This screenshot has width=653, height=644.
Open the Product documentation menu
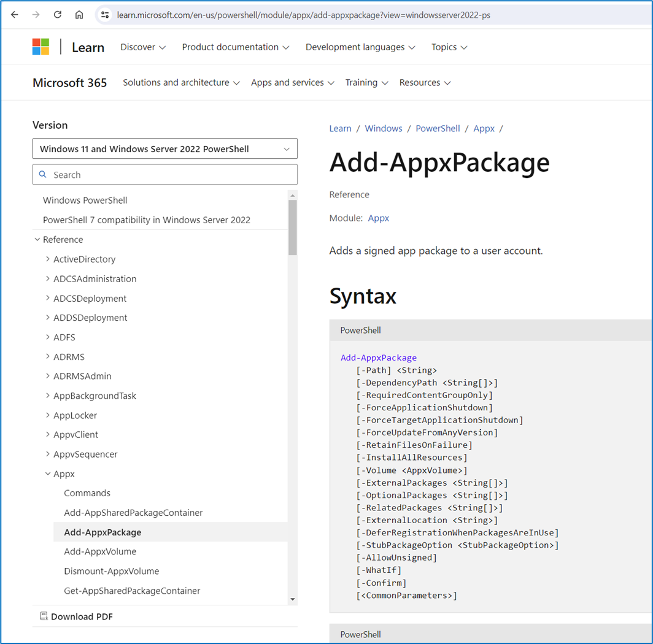[x=235, y=47]
